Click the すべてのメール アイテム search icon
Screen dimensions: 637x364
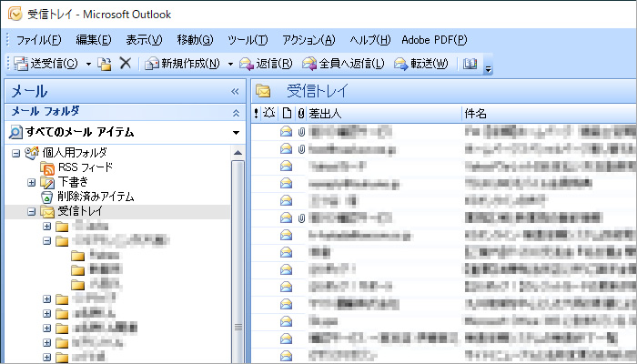point(15,133)
